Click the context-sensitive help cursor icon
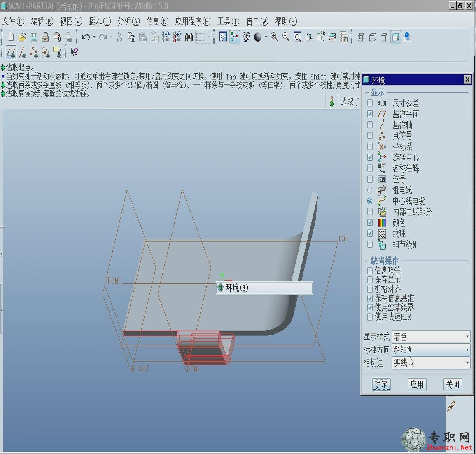The image size is (476, 454). (74, 52)
